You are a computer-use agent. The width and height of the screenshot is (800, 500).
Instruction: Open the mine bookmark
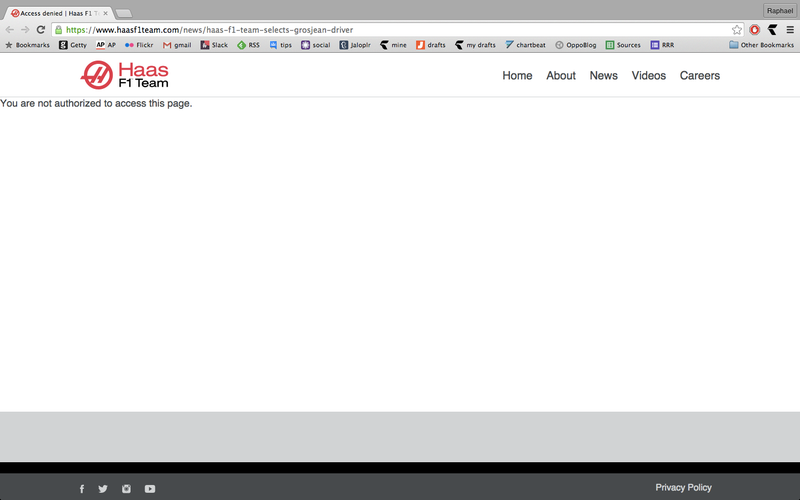click(393, 45)
